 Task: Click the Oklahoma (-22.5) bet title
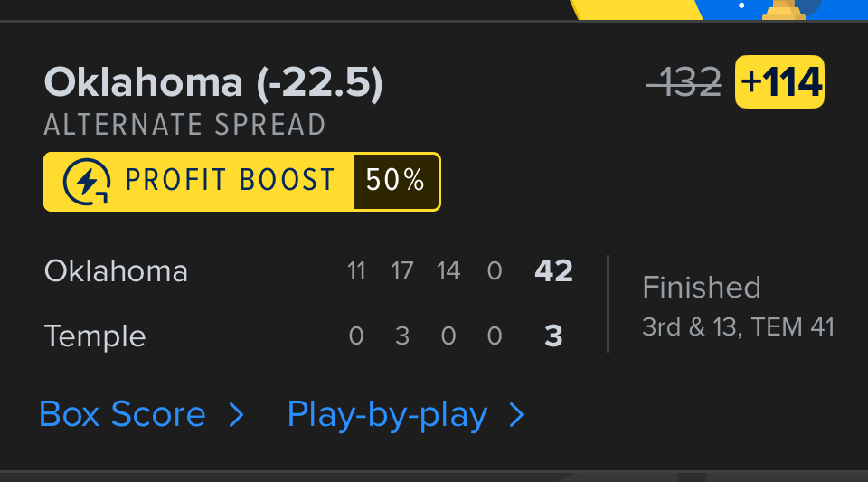click(213, 83)
